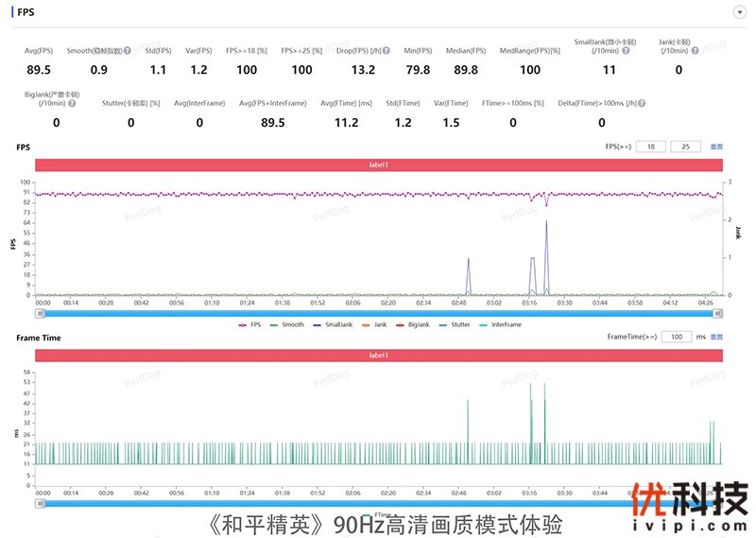Toggle the InterFrame series in the legend

501,324
